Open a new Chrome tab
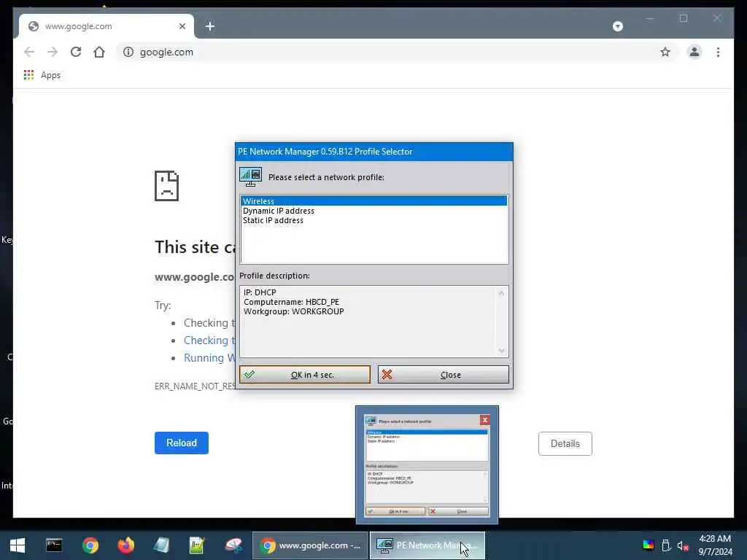The height and width of the screenshot is (560, 747). [x=210, y=26]
